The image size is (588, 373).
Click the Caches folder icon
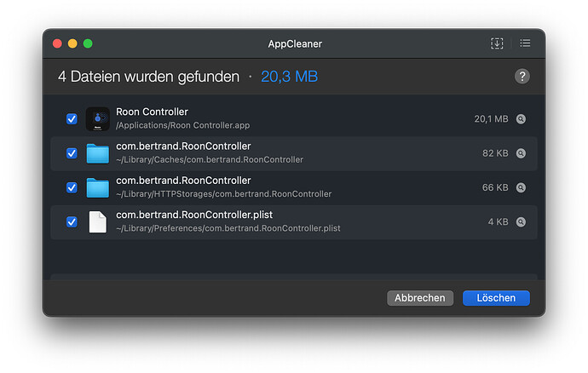97,153
